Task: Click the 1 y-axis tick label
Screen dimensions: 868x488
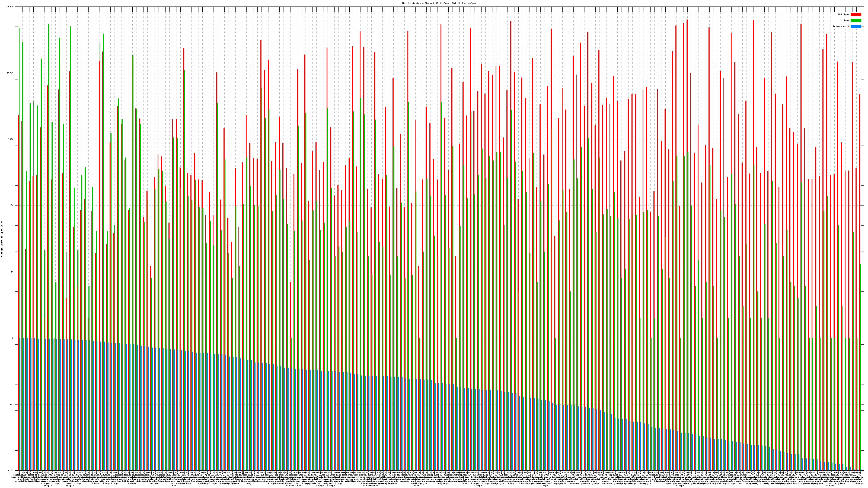Action: pos(13,338)
